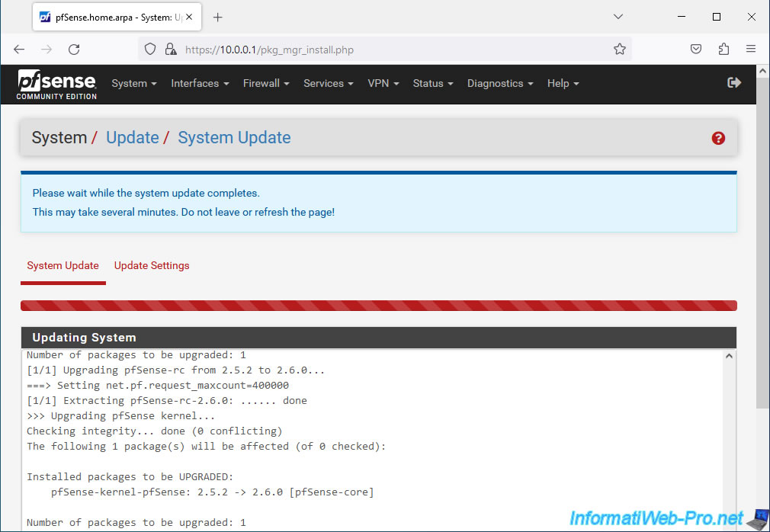Reload the page with the refresh icon
Image resolution: width=770 pixels, height=532 pixels.
(74, 49)
